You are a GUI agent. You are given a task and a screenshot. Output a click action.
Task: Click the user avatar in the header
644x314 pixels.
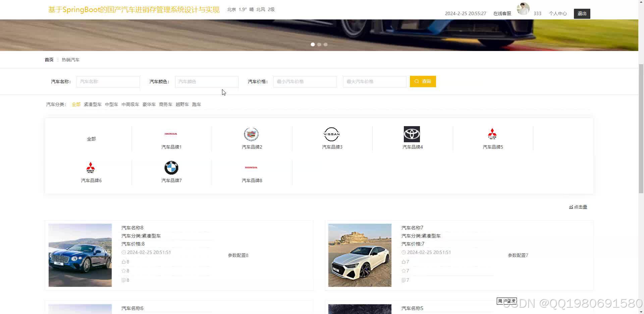click(523, 9)
